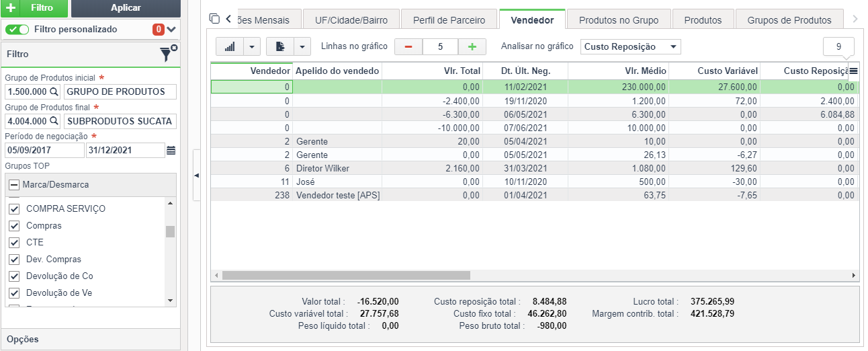Click the record count badge showing 9
868x351 pixels.
click(x=838, y=47)
